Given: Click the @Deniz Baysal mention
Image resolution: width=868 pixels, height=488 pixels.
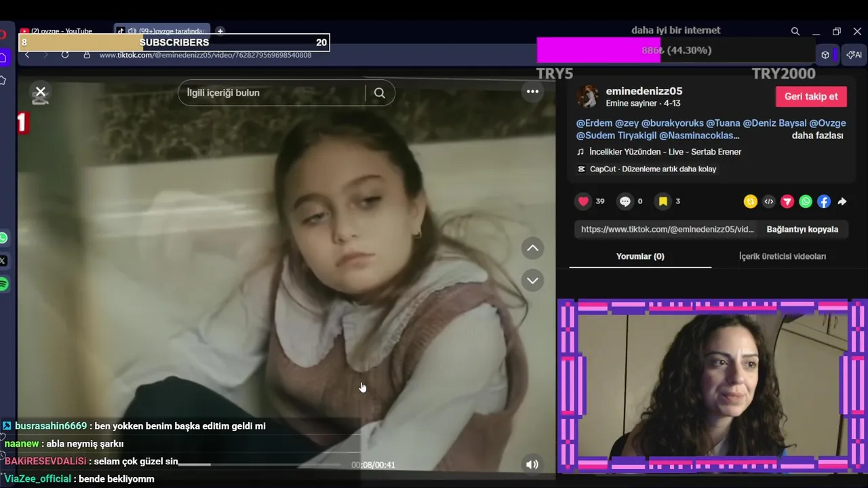Looking at the screenshot, I should point(774,123).
